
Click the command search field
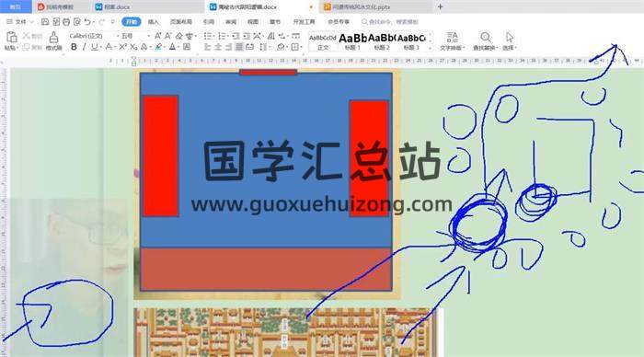pyautogui.click(x=389, y=22)
